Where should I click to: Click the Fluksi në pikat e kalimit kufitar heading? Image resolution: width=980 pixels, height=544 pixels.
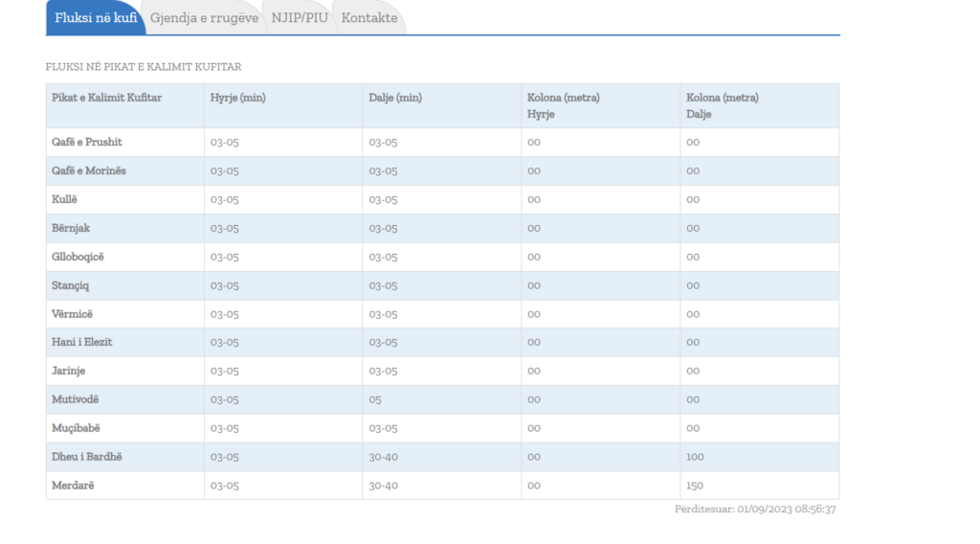[144, 67]
